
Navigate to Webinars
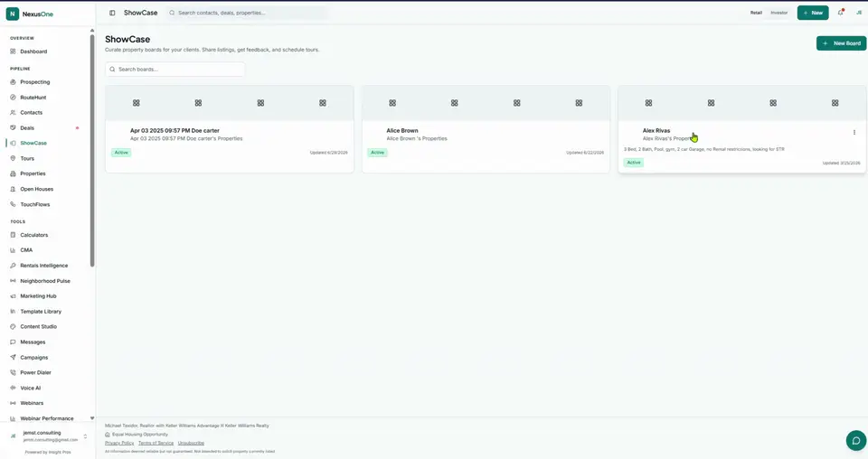point(32,403)
